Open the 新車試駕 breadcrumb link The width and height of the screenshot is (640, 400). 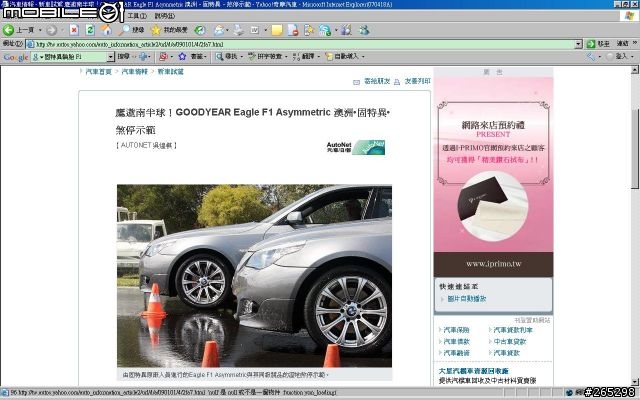pos(171,71)
